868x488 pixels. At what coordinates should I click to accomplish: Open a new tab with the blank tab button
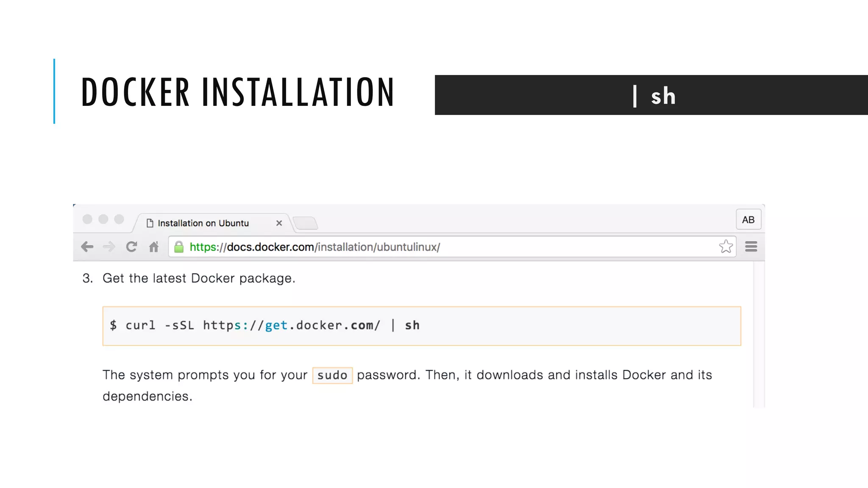(305, 223)
